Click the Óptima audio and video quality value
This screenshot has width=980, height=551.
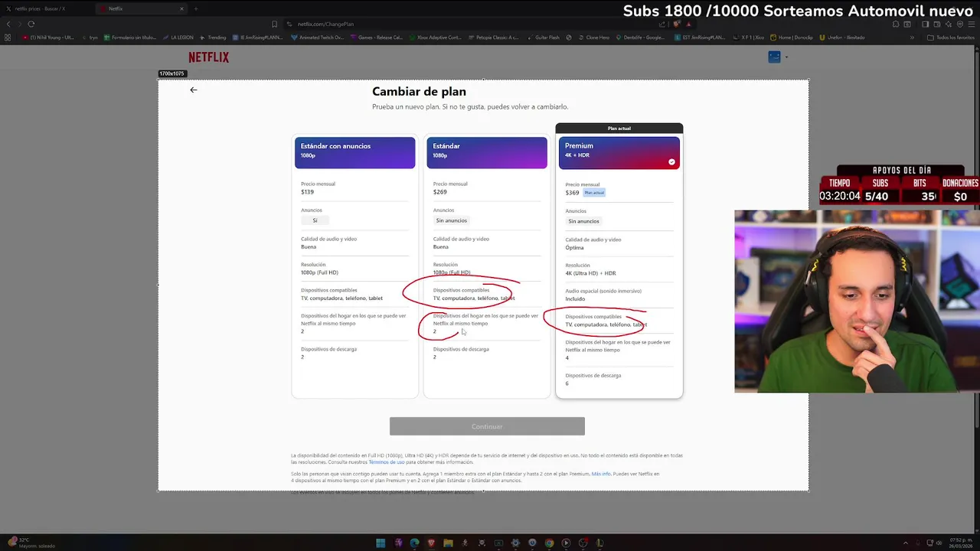(x=574, y=248)
